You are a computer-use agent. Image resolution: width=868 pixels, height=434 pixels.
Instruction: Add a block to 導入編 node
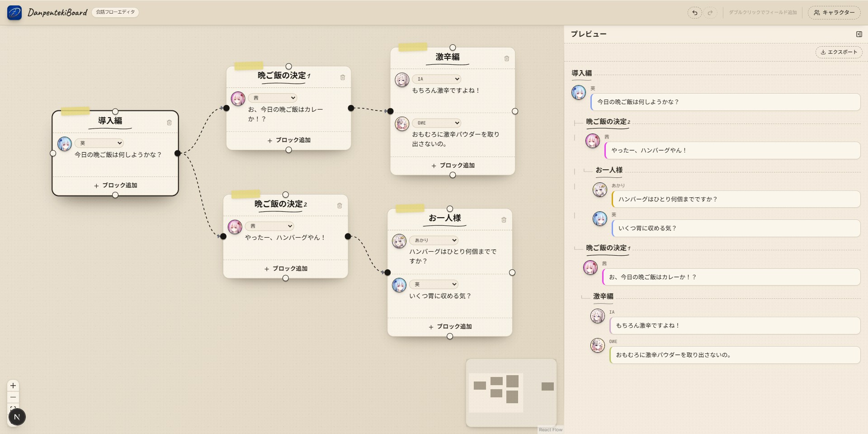[x=115, y=186]
